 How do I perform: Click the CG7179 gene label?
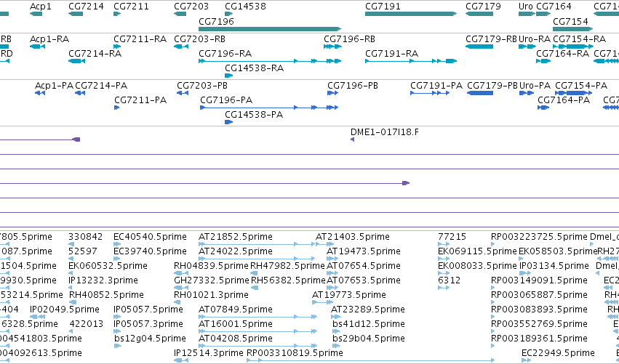click(x=483, y=7)
